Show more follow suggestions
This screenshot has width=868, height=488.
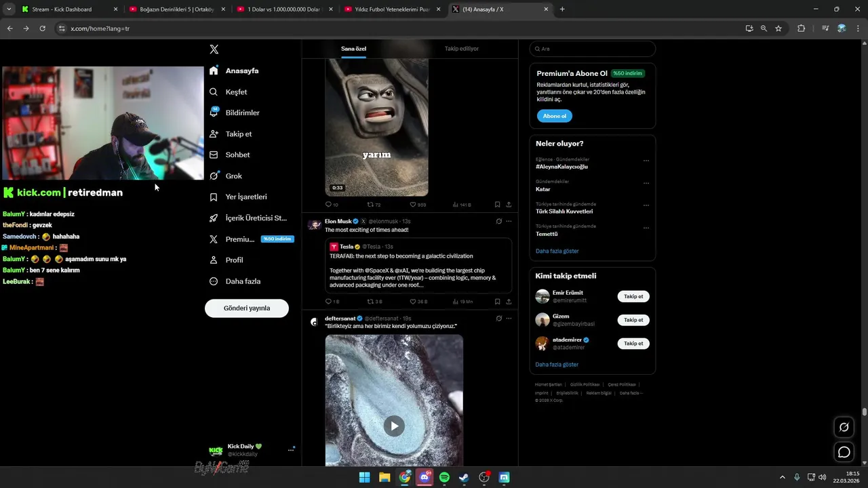pos(557,365)
